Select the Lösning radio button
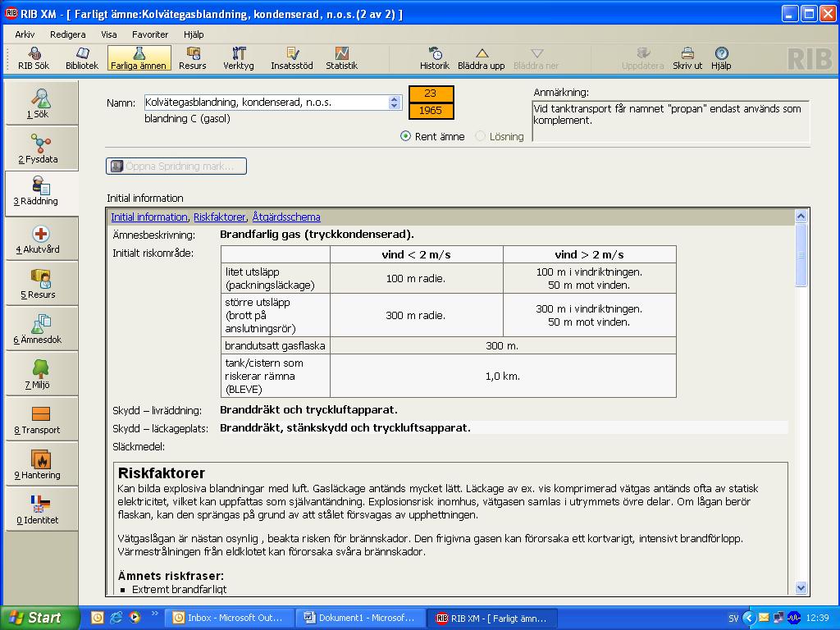Screen dimensions: 840x630 tap(480, 136)
